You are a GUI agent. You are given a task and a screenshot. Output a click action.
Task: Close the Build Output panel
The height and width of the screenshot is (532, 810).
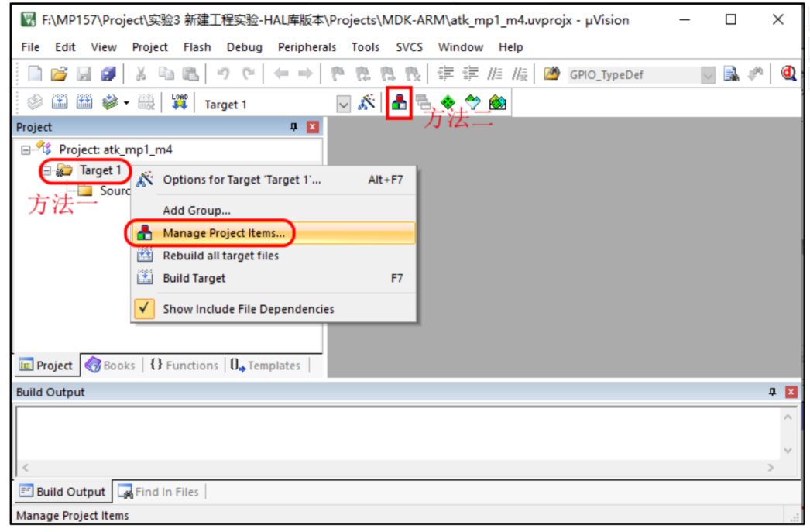(x=791, y=392)
